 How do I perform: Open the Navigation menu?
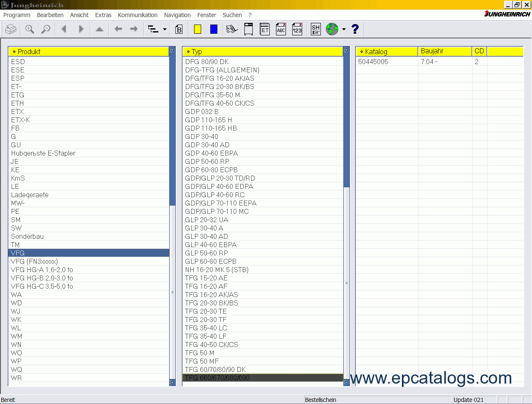[177, 15]
